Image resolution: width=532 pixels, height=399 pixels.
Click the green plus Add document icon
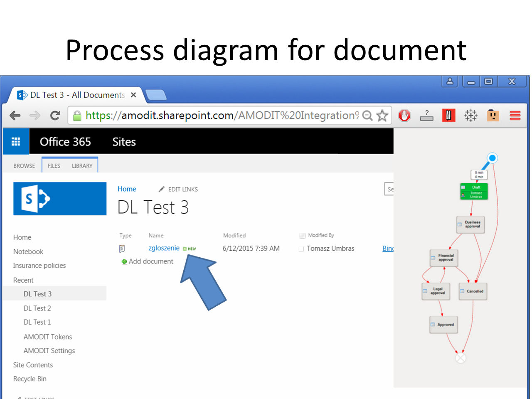124,261
